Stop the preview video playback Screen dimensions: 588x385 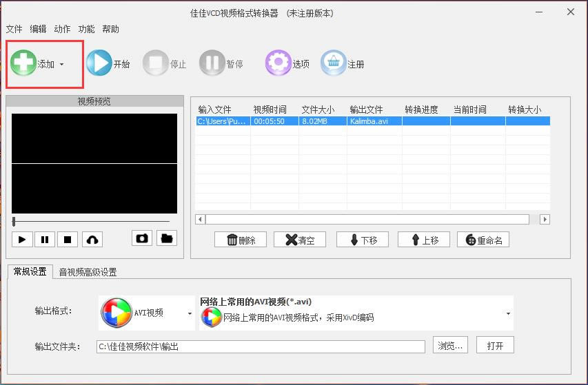[68, 239]
